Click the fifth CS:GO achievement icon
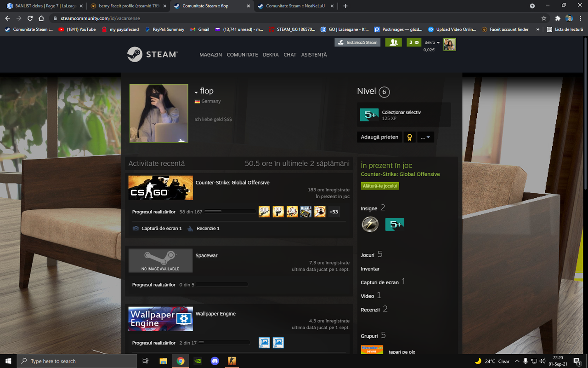 (x=320, y=212)
